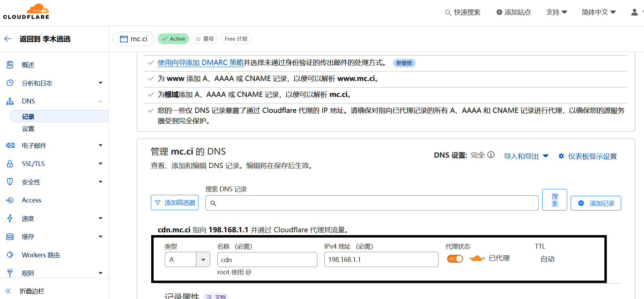Image resolution: width=644 pixels, height=299 pixels.
Task: Open 概述 in the sidebar
Action: tap(28, 65)
